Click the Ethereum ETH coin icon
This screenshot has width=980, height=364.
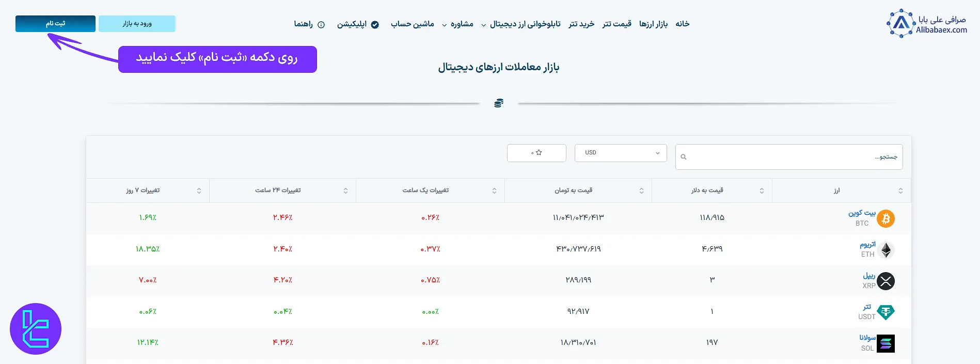pyautogui.click(x=886, y=250)
